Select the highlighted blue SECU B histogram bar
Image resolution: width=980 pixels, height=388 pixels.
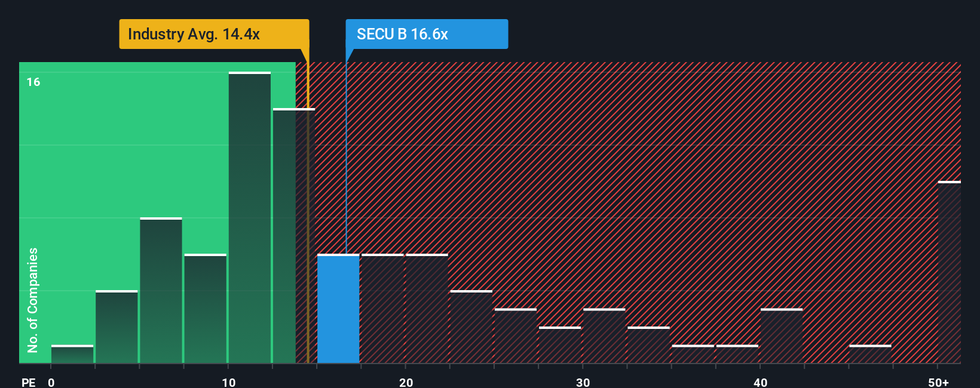click(338, 309)
